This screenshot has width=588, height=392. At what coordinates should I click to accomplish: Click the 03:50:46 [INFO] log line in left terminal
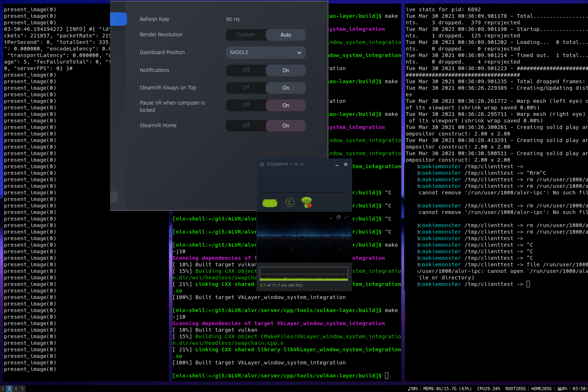pos(57,29)
